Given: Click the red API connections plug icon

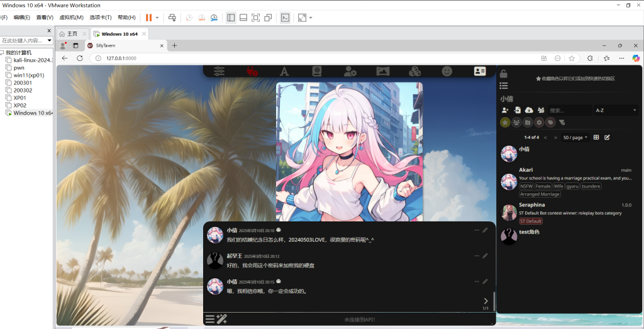Looking at the screenshot, I should pyautogui.click(x=252, y=72).
